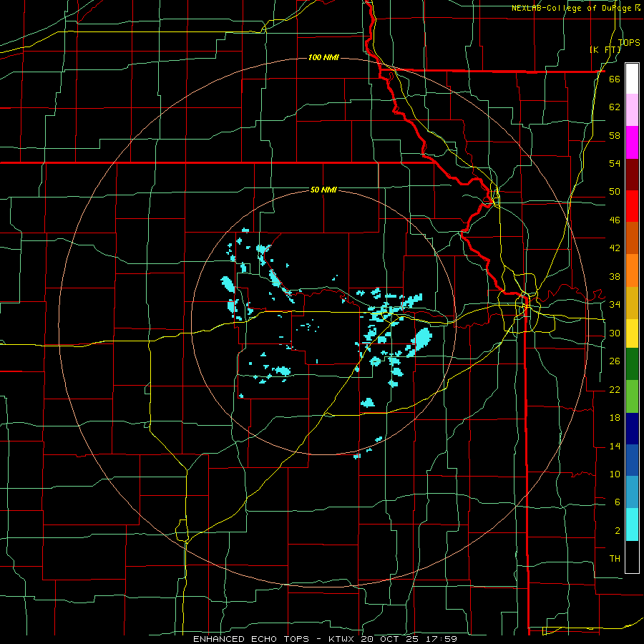Screen dimensions: 644x644
Task: Click the 62 value on the legend
Action: click(615, 107)
